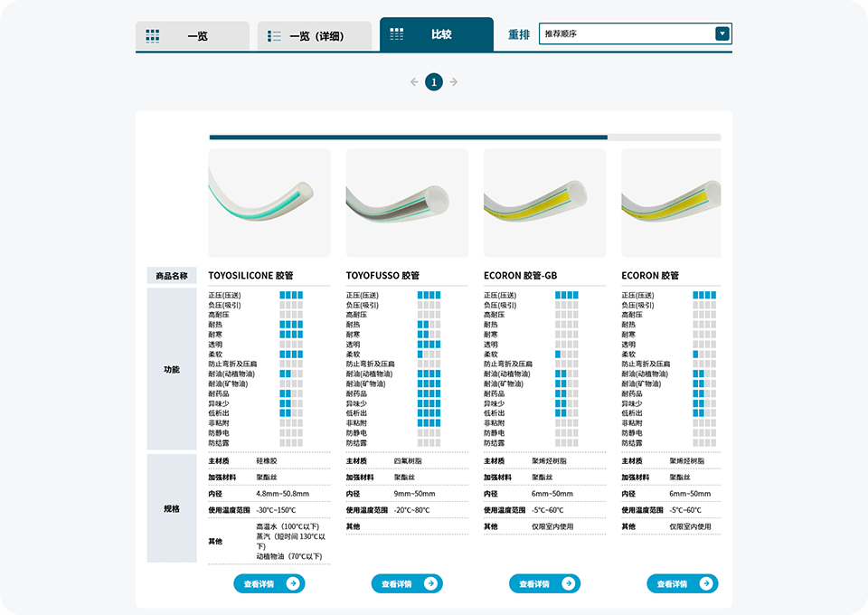Click TOYOSILICONE 耐热 rating bars

(291, 325)
